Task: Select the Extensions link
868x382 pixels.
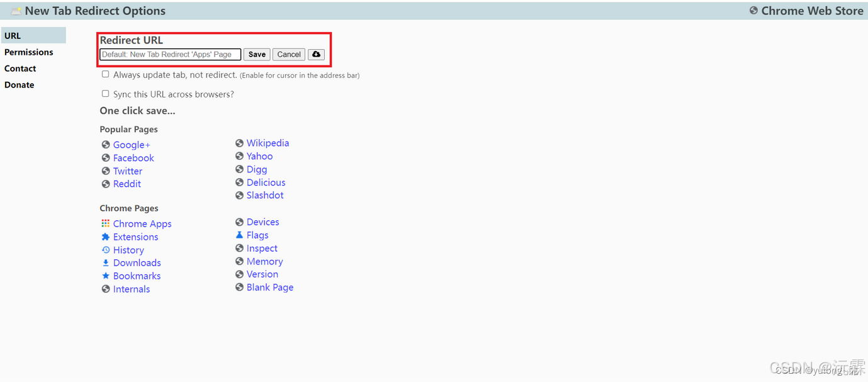Action: click(x=135, y=237)
